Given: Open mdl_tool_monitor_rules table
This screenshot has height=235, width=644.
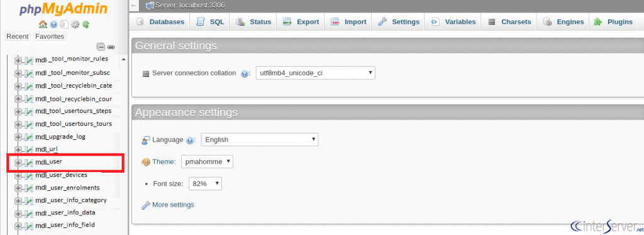Looking at the screenshot, I should pos(72,59).
